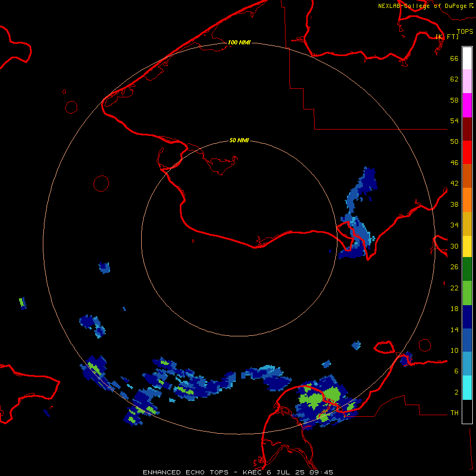This screenshot has height=476, width=476.
Task: Click the 26 legend value
Action: pos(454,267)
